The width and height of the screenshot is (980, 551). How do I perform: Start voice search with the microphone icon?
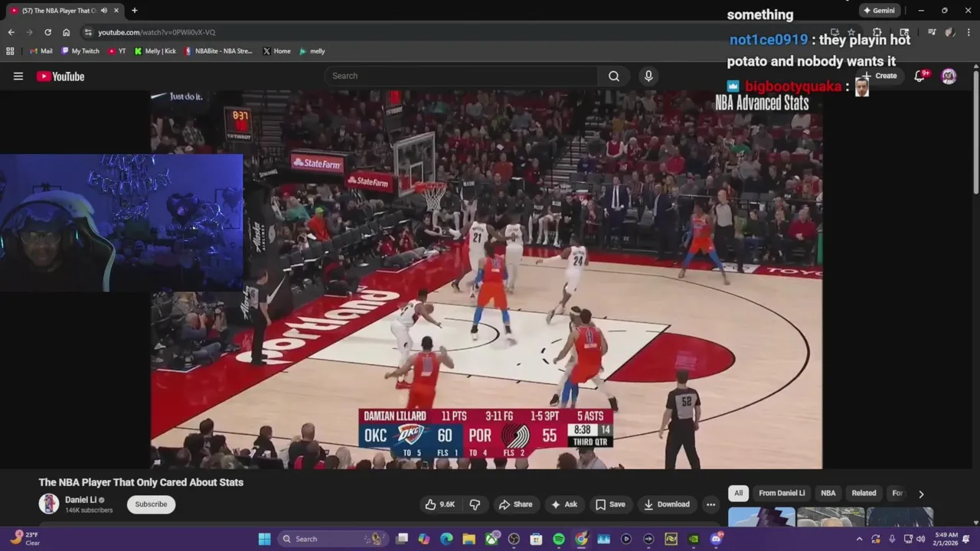coord(648,76)
